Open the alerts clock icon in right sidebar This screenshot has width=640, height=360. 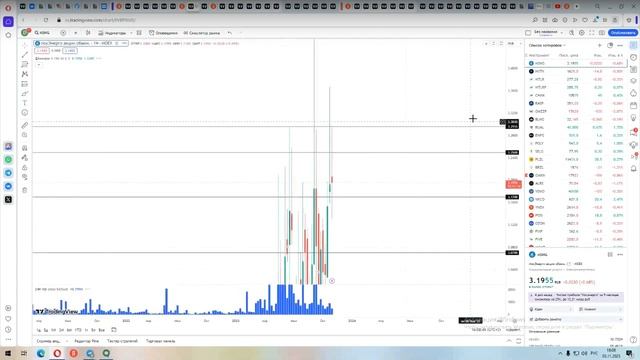(633, 58)
